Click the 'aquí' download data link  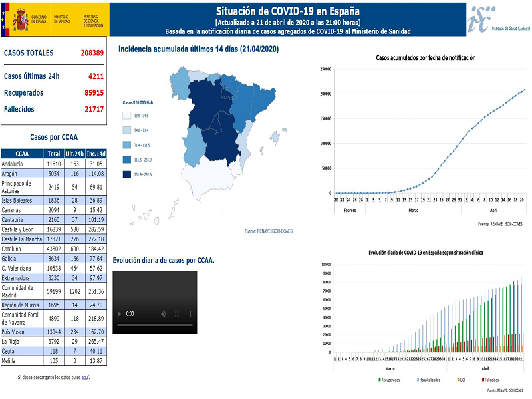point(85,377)
